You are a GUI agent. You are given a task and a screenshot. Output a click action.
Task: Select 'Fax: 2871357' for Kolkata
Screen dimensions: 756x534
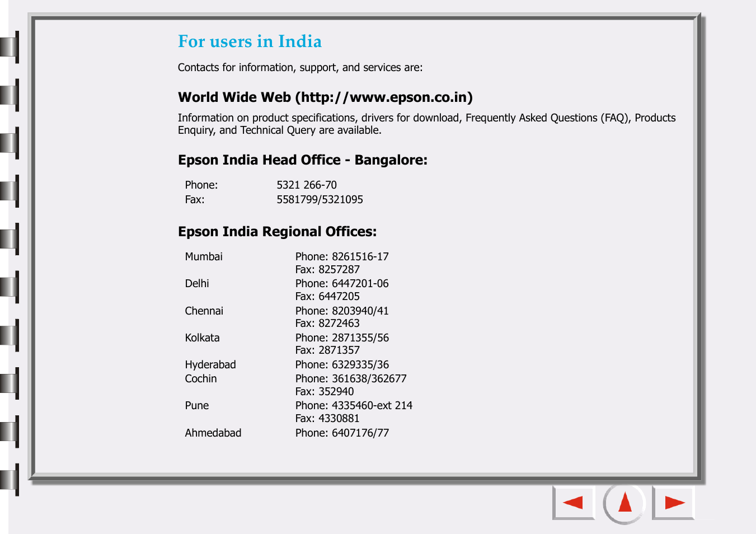pyautogui.click(x=327, y=350)
